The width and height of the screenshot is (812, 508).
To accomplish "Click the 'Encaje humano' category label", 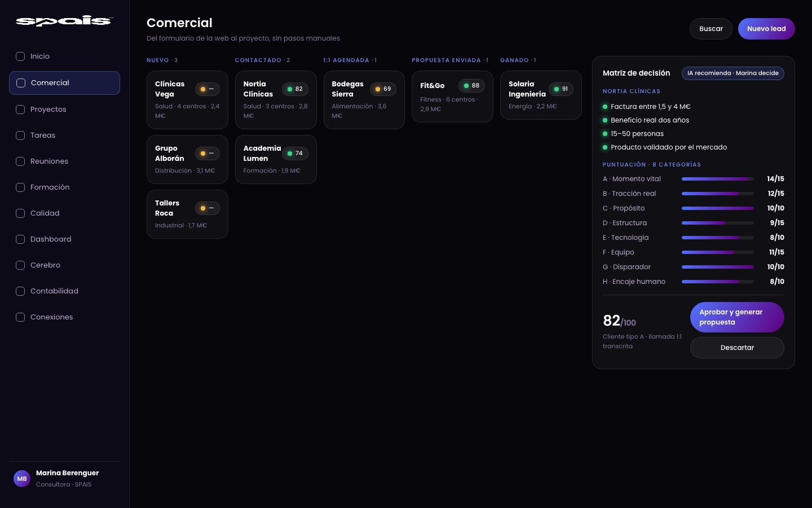I will pos(634,282).
